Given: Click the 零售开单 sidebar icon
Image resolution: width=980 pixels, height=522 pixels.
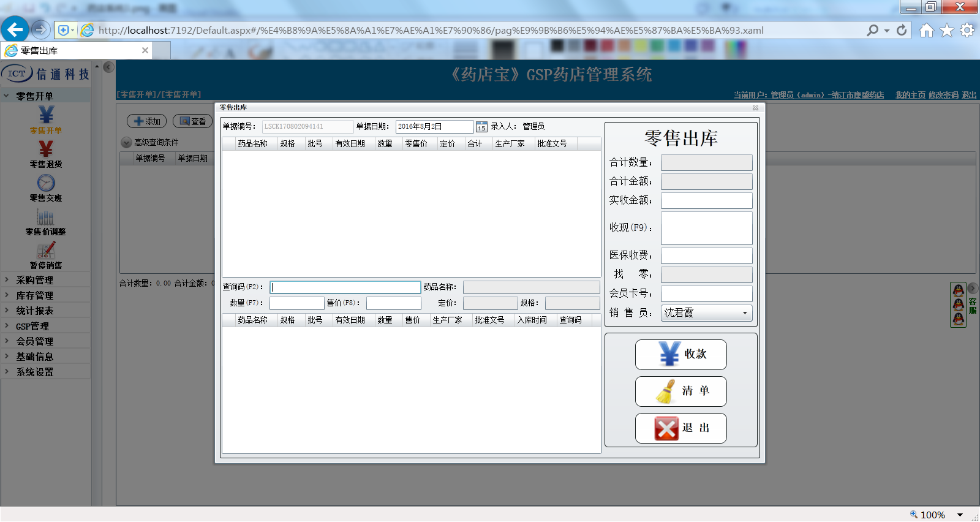Looking at the screenshot, I should pyautogui.click(x=46, y=116).
